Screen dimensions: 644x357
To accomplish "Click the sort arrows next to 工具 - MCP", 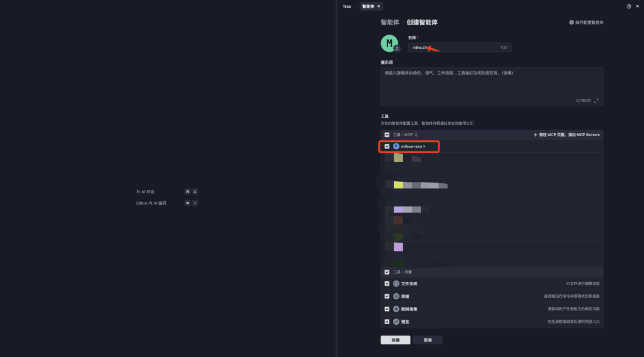I will 416,134.
